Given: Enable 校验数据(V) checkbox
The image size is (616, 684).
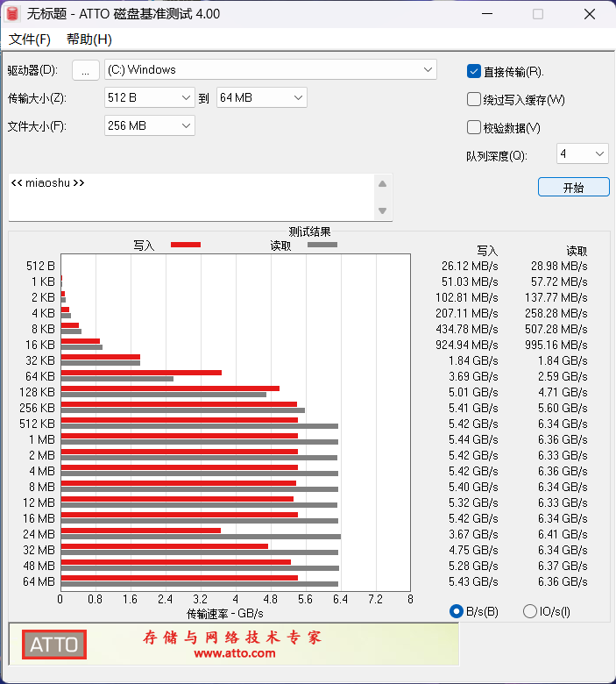Looking at the screenshot, I should 474,127.
